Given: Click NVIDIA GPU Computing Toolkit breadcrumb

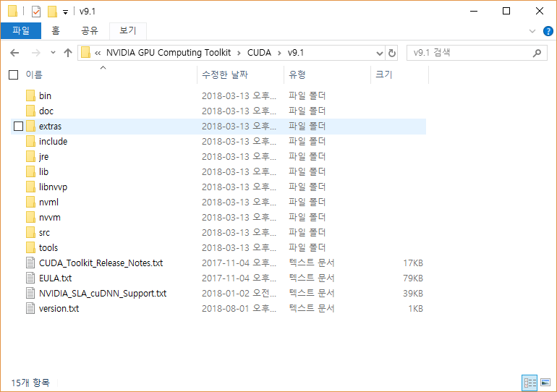Looking at the screenshot, I should tap(168, 53).
